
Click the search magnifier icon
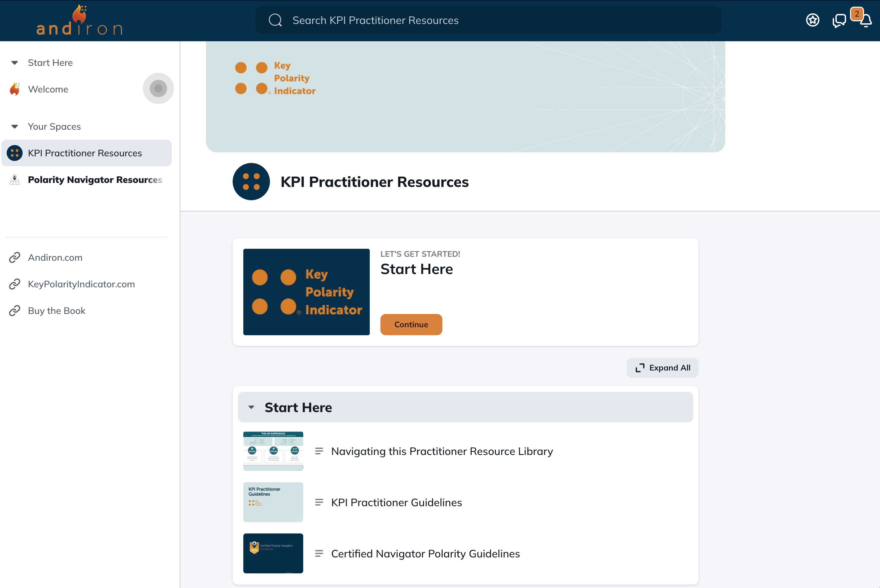tap(276, 20)
